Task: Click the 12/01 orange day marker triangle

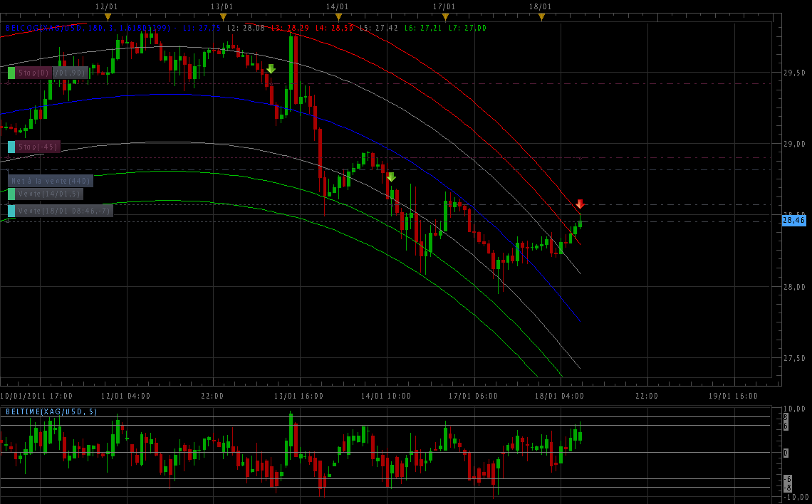Action: click(x=108, y=16)
